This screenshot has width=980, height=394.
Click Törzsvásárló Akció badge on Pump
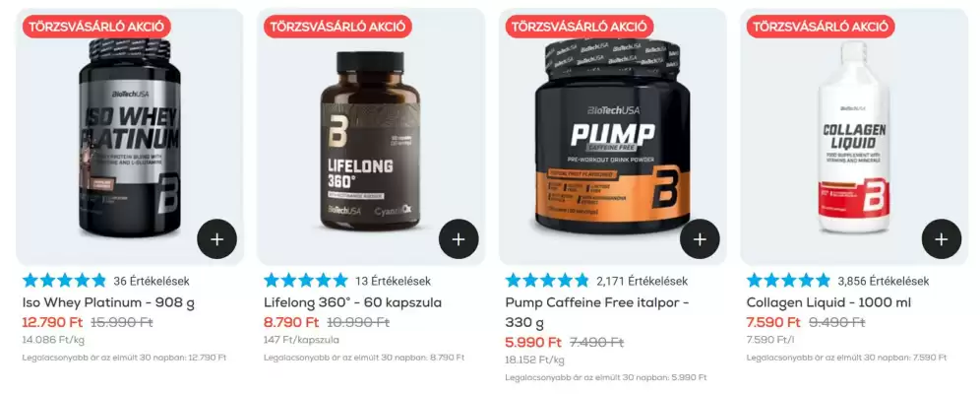tap(580, 27)
